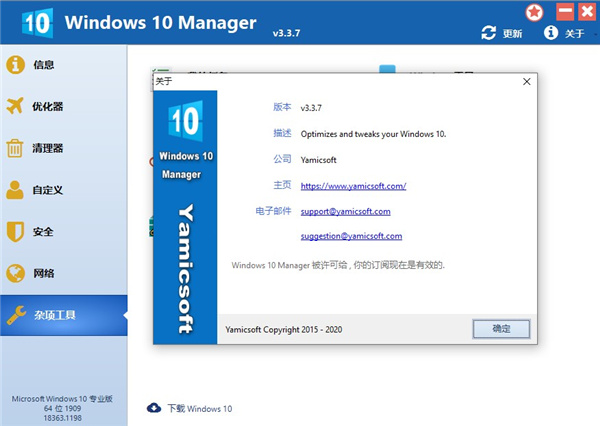Minimize the Windows 10 Manager window
Image resolution: width=600 pixels, height=426 pixels.
point(565,11)
